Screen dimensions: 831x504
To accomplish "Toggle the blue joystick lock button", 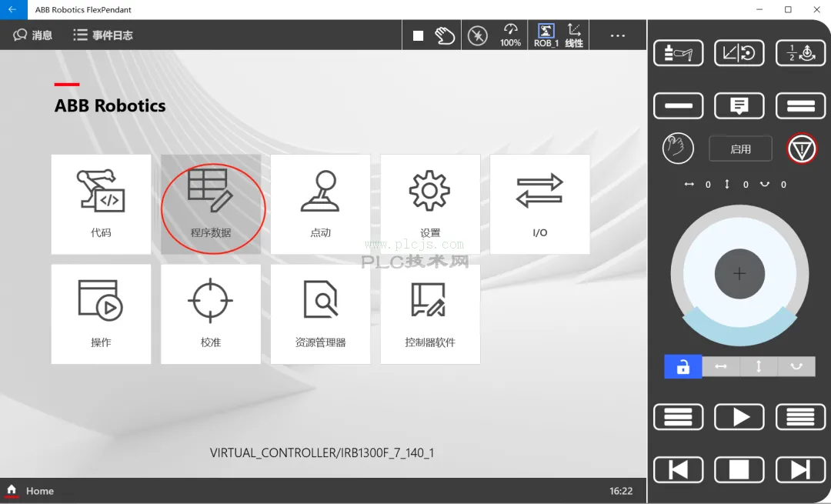I will click(683, 366).
